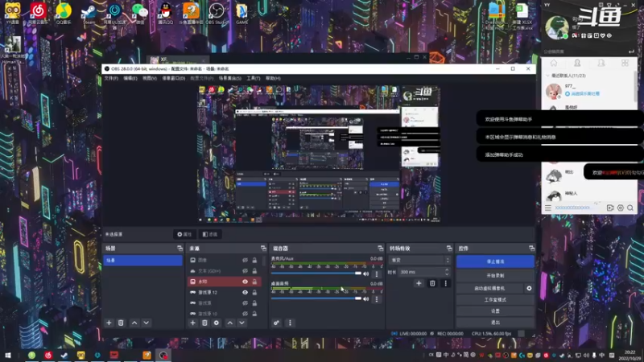The image size is (644, 362).
Task: Pop out the Scene Transitions panel with its header dock icon
Action: coord(449,249)
